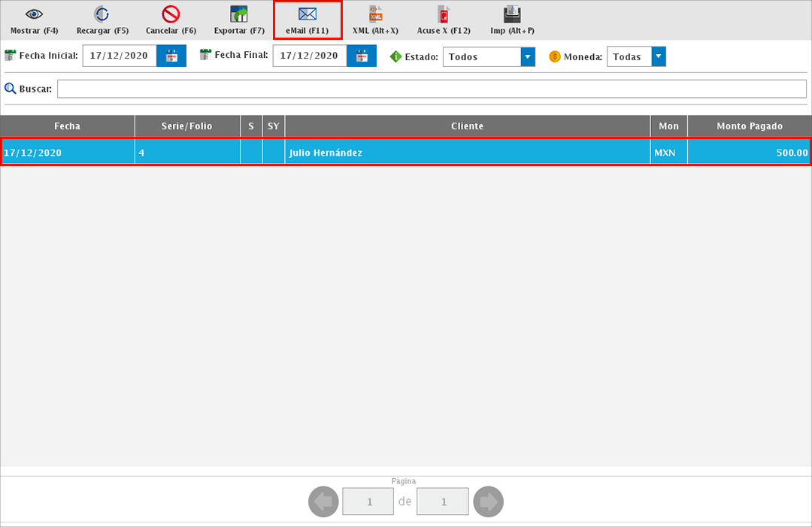Send the receipt via eMail (F11)
This screenshot has width=812, height=527.
pos(307,15)
